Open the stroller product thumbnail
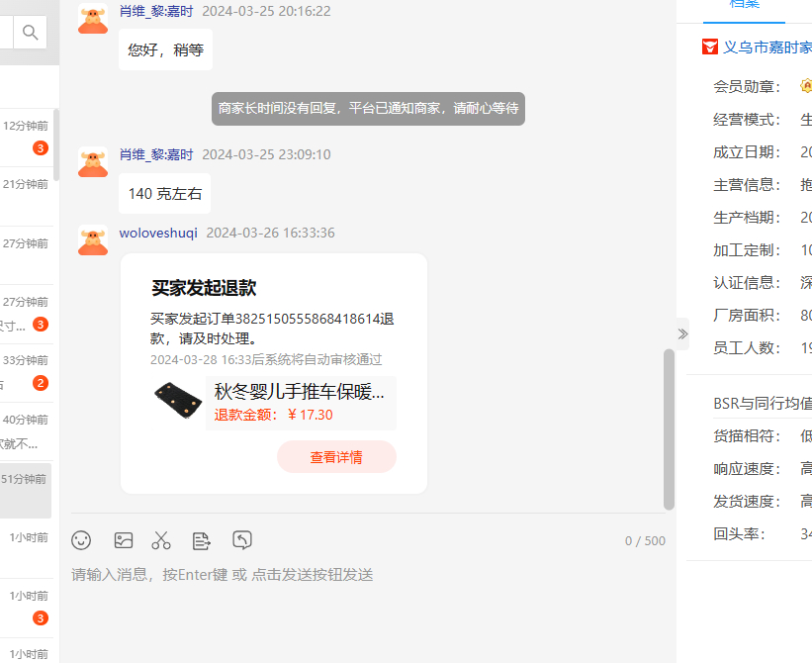Image resolution: width=812 pixels, height=663 pixels. 178,401
